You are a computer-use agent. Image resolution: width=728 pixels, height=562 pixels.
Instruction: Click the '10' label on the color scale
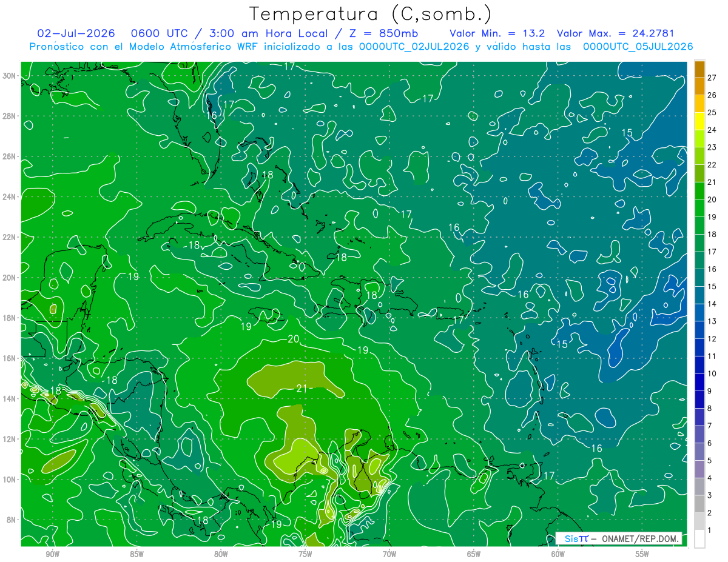coord(712,373)
